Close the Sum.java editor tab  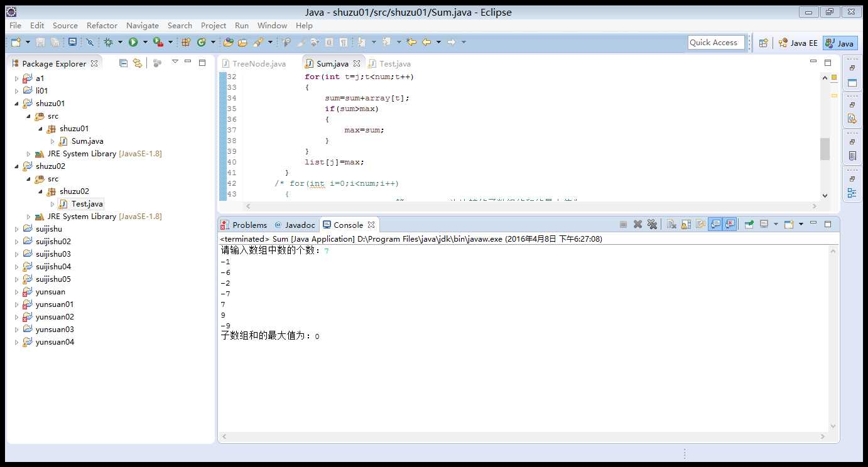coord(357,64)
